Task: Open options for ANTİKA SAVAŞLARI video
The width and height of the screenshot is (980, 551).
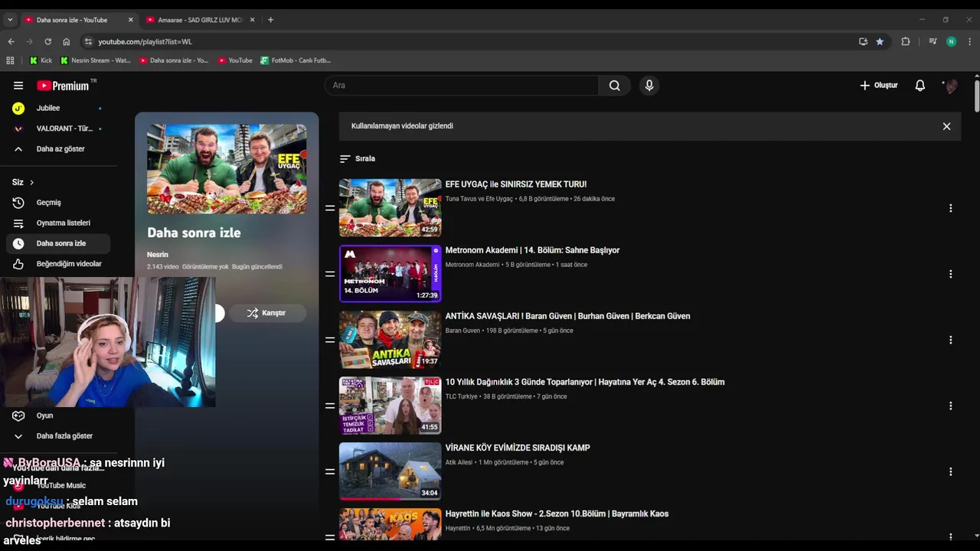Action: [x=950, y=340]
